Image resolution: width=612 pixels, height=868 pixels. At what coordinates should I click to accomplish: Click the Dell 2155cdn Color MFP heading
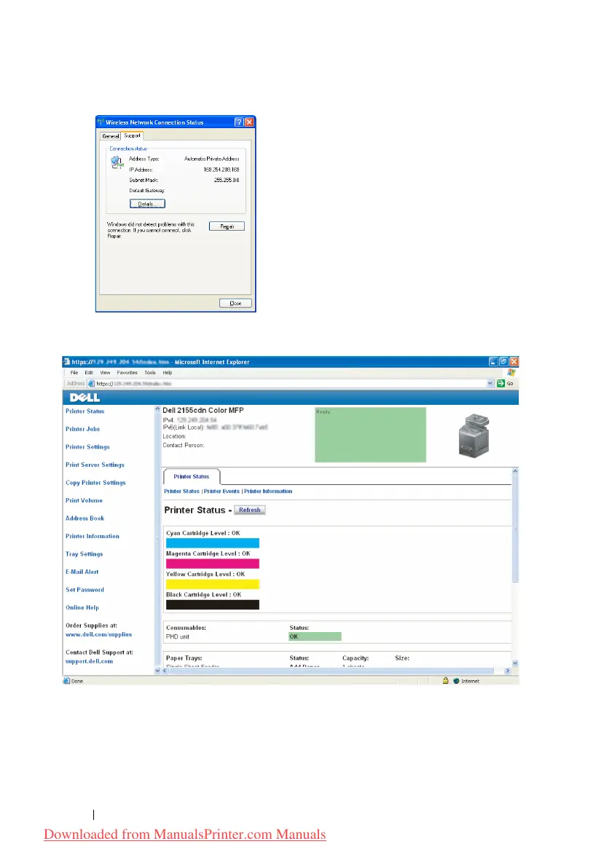coord(203,410)
